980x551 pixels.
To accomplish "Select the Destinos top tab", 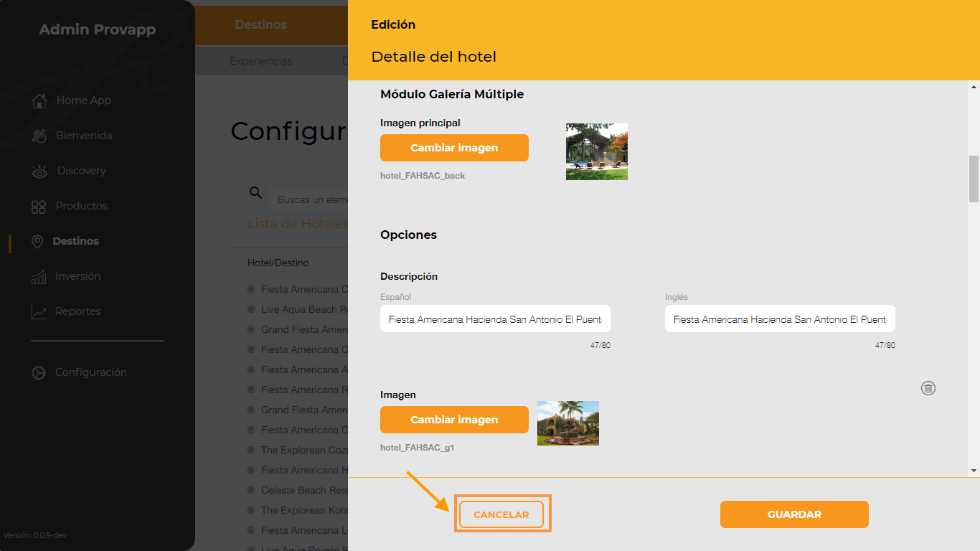I will click(260, 24).
